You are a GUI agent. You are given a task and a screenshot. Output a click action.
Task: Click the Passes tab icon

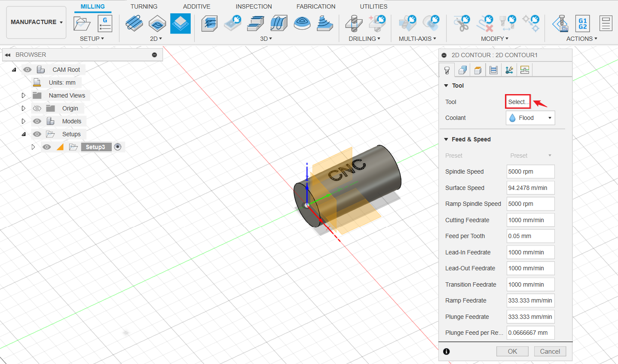point(493,69)
